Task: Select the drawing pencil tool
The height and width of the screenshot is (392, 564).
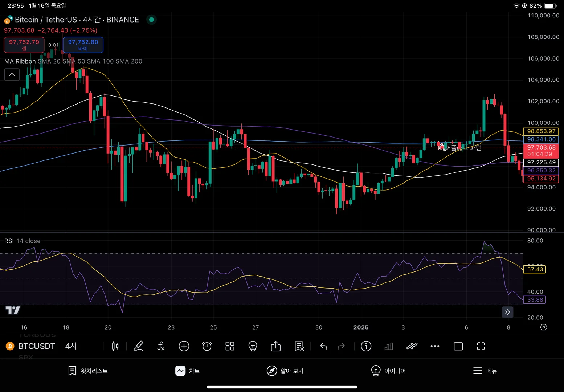Action: pyautogui.click(x=138, y=346)
